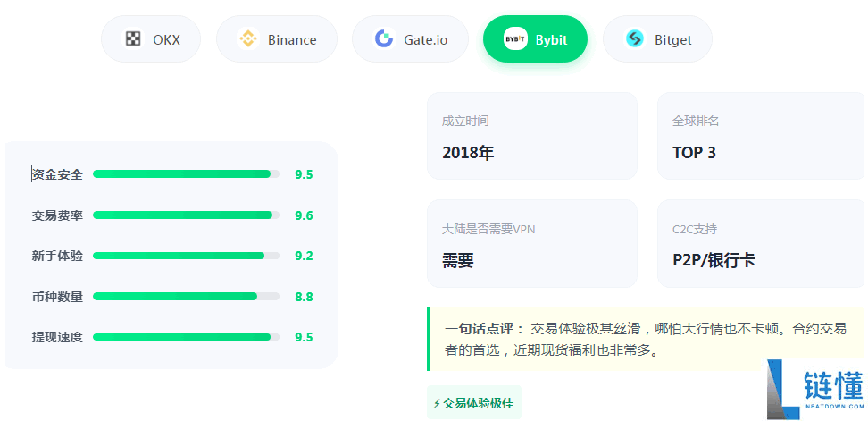Switch to the Bitget exchange tab
The height and width of the screenshot is (421, 868).
click(x=657, y=38)
